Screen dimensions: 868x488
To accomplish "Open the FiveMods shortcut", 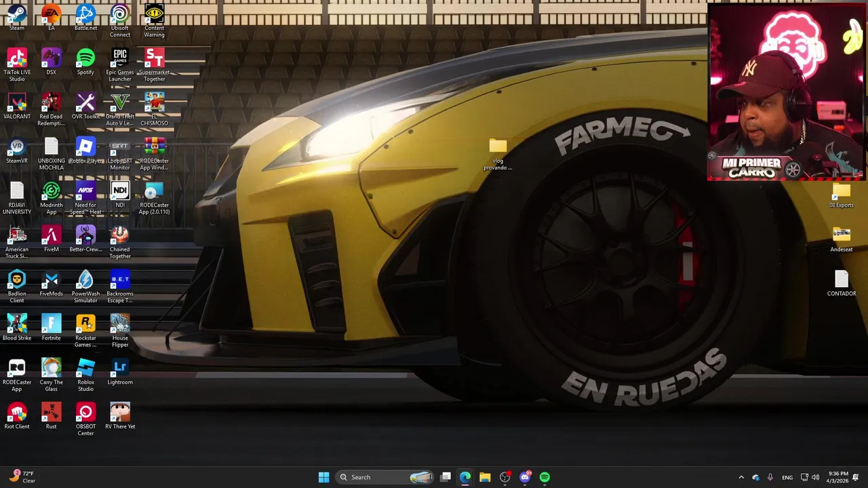I will coord(51,283).
